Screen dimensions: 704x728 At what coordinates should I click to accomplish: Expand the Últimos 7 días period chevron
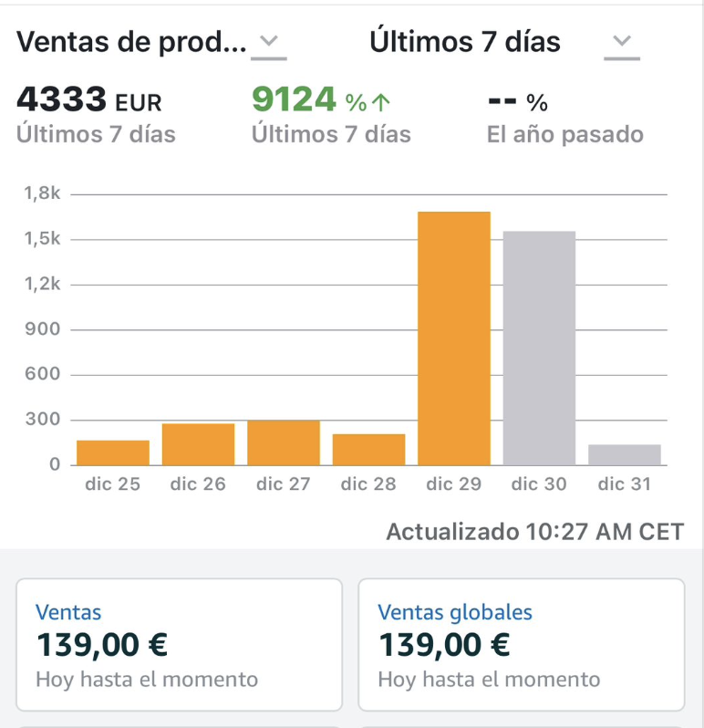pyautogui.click(x=621, y=42)
